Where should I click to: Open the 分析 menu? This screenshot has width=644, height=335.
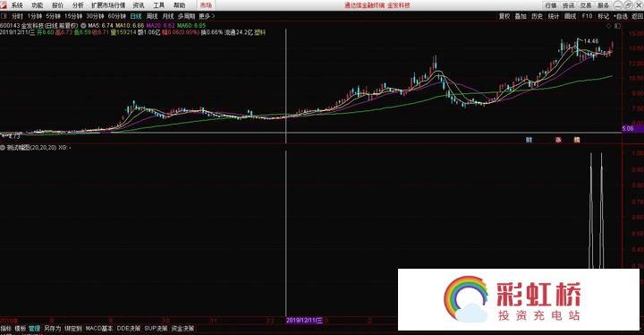pos(78,5)
